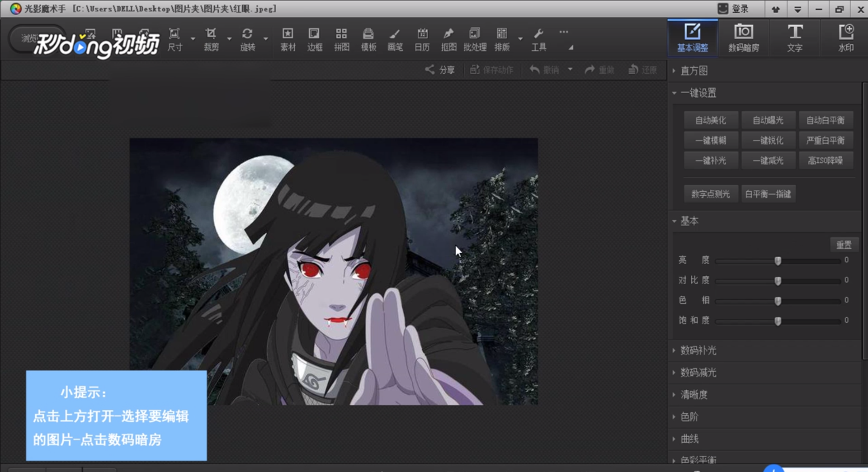
Task: Click the 登录 login icon
Action: click(x=723, y=9)
